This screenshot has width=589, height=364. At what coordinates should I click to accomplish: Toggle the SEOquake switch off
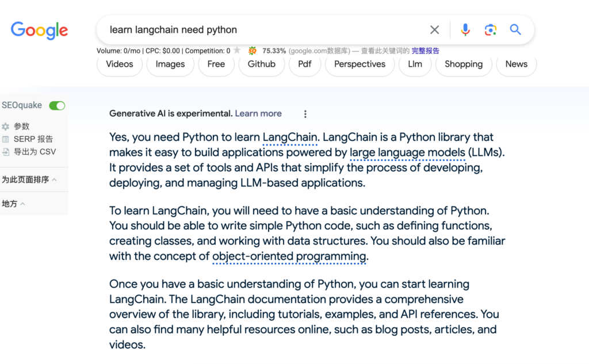pyautogui.click(x=57, y=106)
